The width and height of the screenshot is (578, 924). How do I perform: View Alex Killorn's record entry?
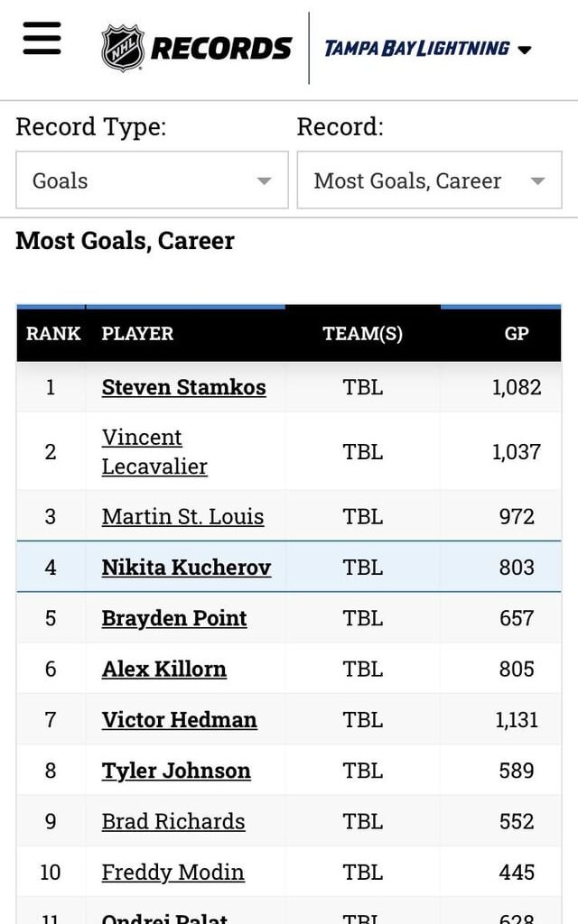pos(163,669)
